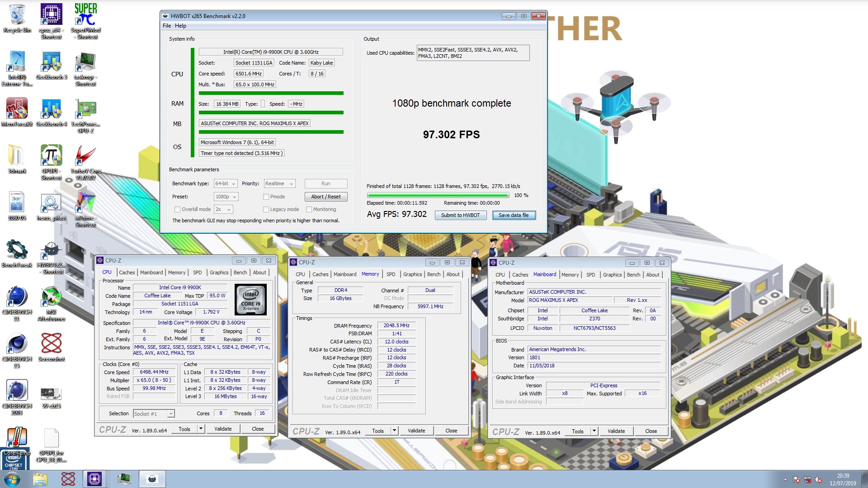Screen dimensions: 868x488
Task: Expand Tools arrow in middle CPU-Z window
Action: pyautogui.click(x=394, y=431)
